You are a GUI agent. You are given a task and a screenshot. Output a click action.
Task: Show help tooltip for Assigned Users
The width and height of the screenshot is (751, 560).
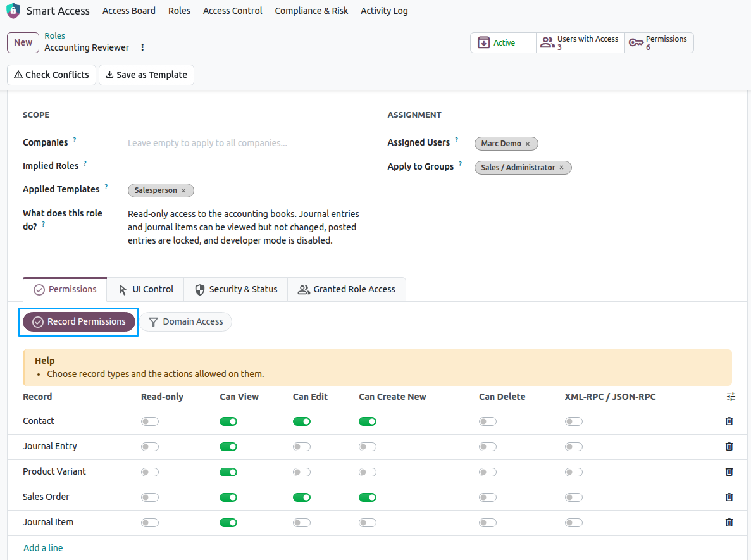click(456, 140)
